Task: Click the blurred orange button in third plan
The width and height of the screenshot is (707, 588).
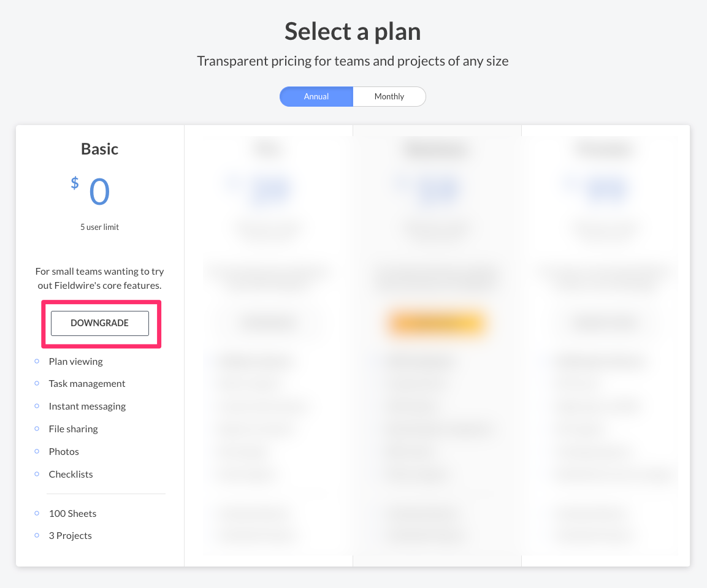Action: (437, 323)
